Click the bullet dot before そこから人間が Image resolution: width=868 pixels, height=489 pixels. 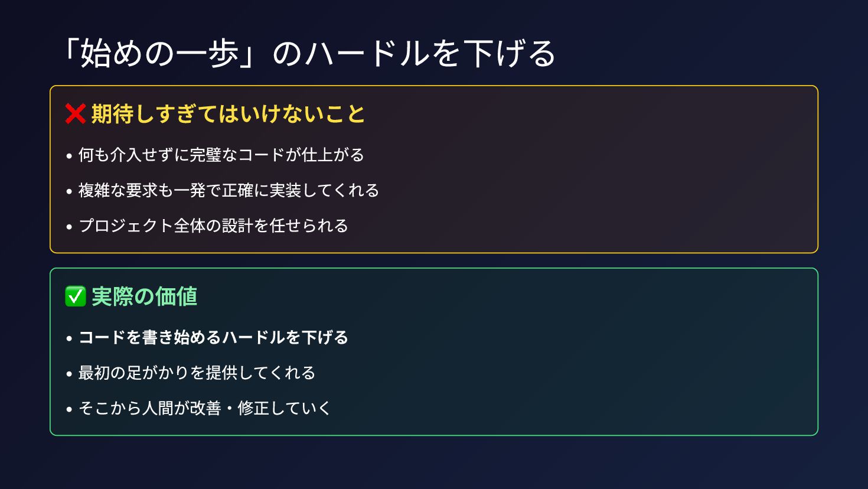[69, 410]
